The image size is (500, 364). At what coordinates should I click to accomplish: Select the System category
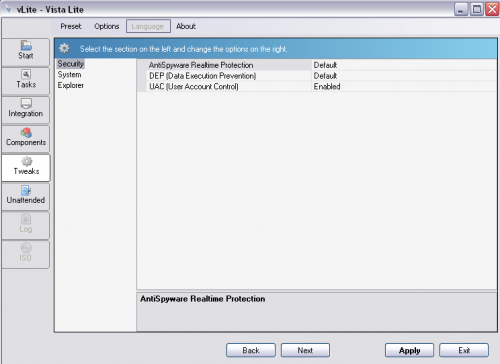(69, 74)
